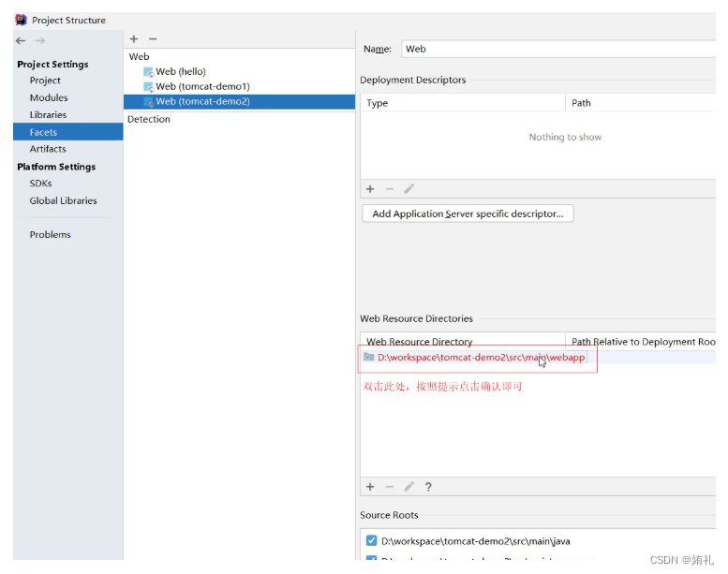
Task: Open Global Libraries page
Action: click(63, 200)
